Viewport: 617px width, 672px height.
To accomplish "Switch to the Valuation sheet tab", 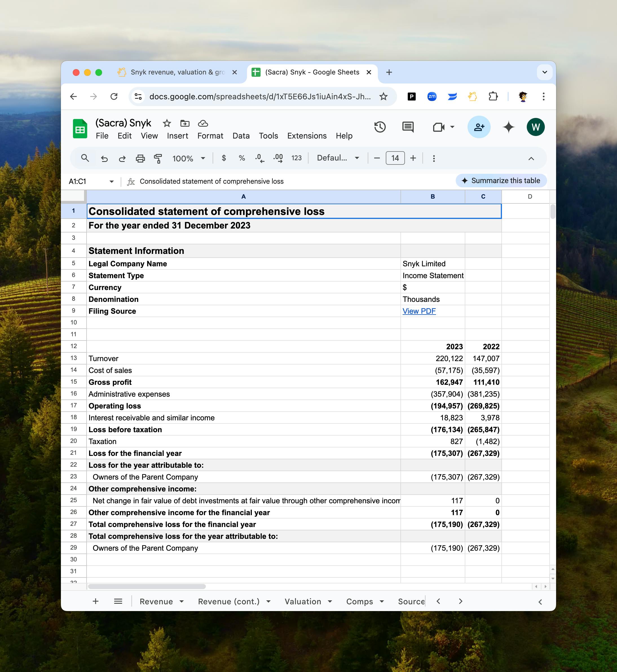I will 303,601.
